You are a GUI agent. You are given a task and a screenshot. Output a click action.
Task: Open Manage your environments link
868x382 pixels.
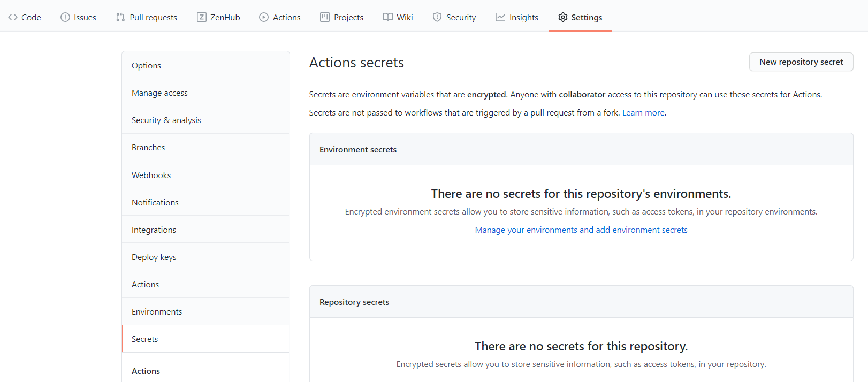click(x=581, y=230)
